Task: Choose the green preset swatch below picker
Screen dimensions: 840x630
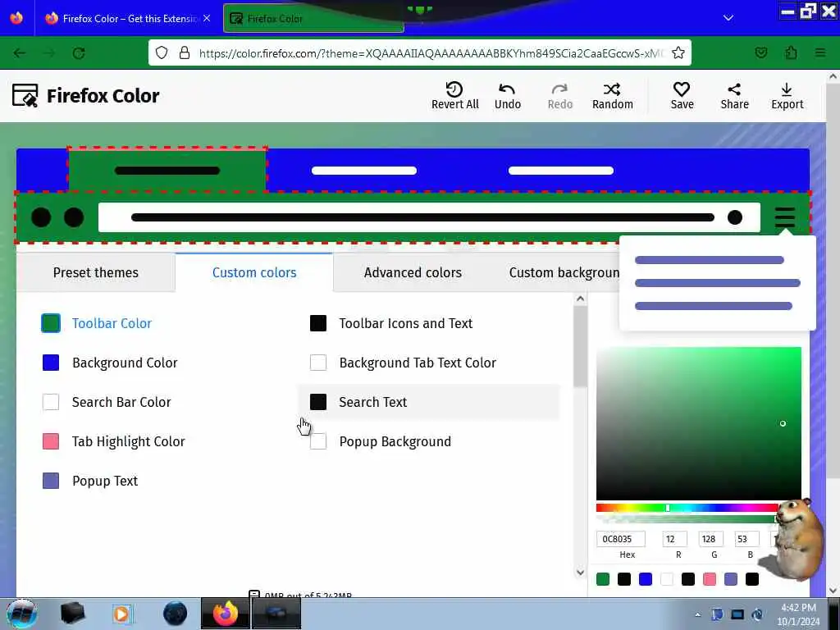Action: pos(603,579)
